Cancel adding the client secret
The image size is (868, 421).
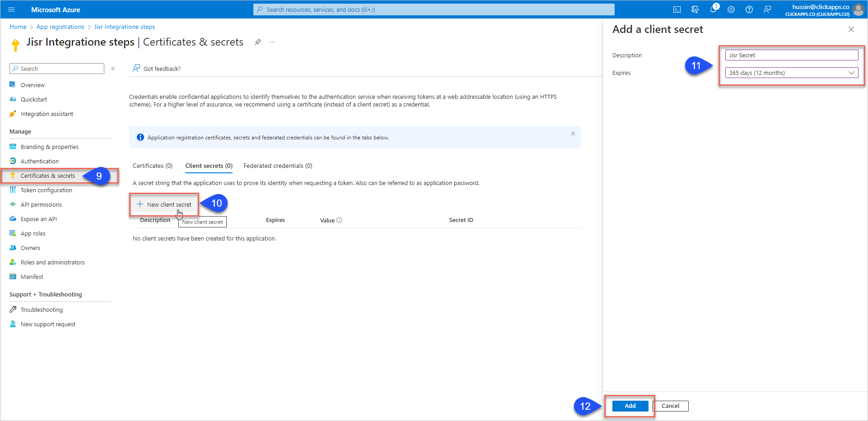670,406
